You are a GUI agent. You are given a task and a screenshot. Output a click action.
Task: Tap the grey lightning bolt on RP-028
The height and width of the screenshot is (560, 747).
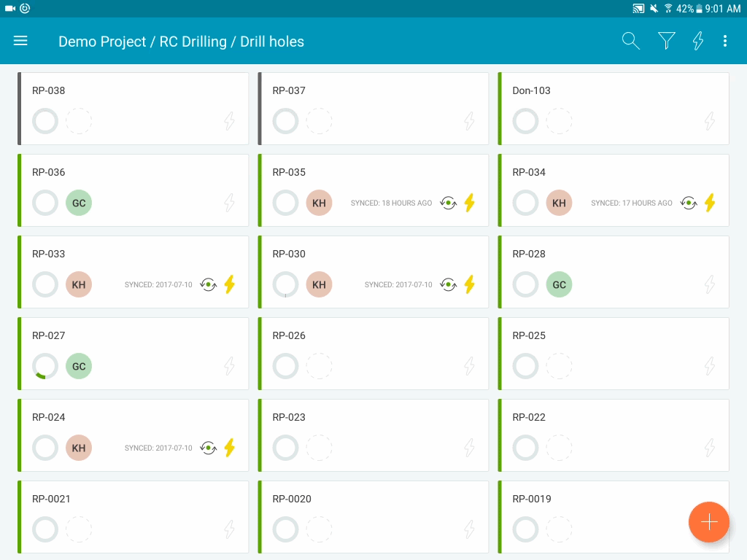point(709,284)
